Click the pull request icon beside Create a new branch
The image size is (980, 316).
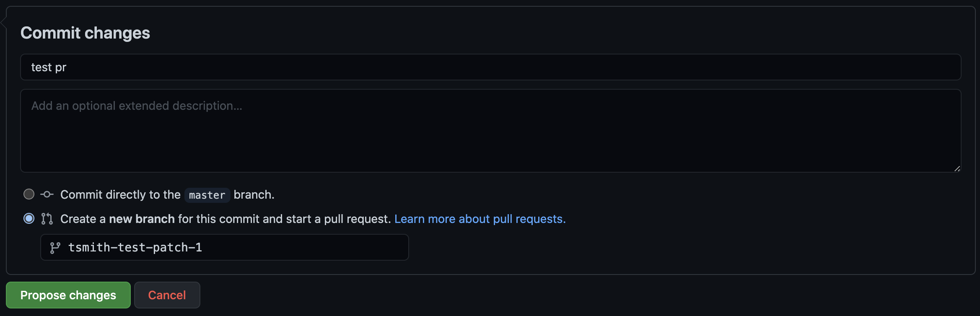pyautogui.click(x=47, y=219)
